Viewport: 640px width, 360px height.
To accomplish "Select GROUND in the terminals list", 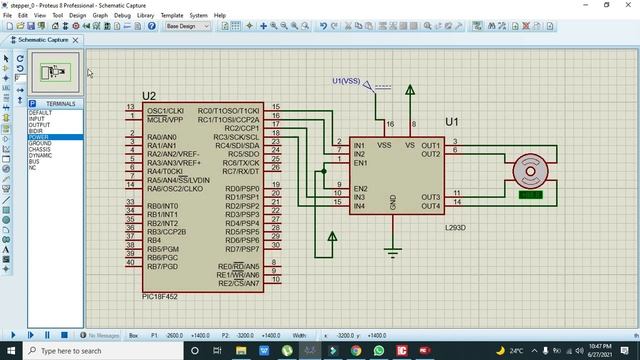I will point(40,143).
